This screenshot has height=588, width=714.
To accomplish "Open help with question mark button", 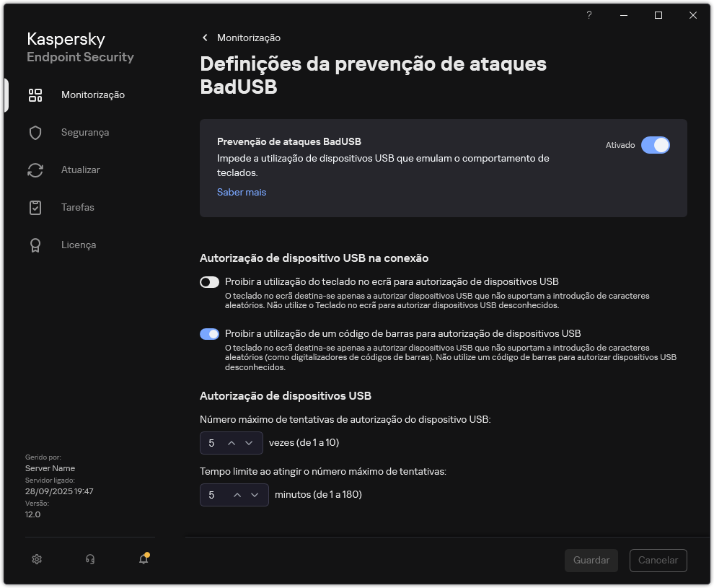I will click(589, 15).
